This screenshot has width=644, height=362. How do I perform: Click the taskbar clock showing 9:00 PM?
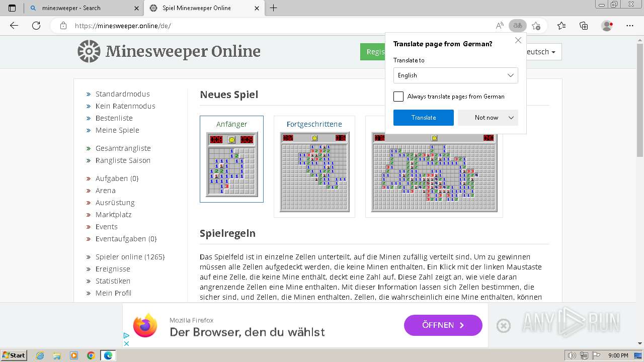click(x=618, y=355)
